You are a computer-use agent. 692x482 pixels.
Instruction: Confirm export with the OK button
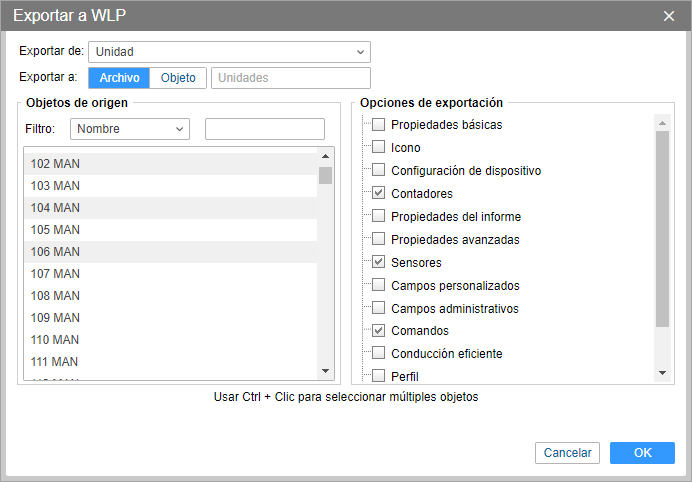pos(642,453)
